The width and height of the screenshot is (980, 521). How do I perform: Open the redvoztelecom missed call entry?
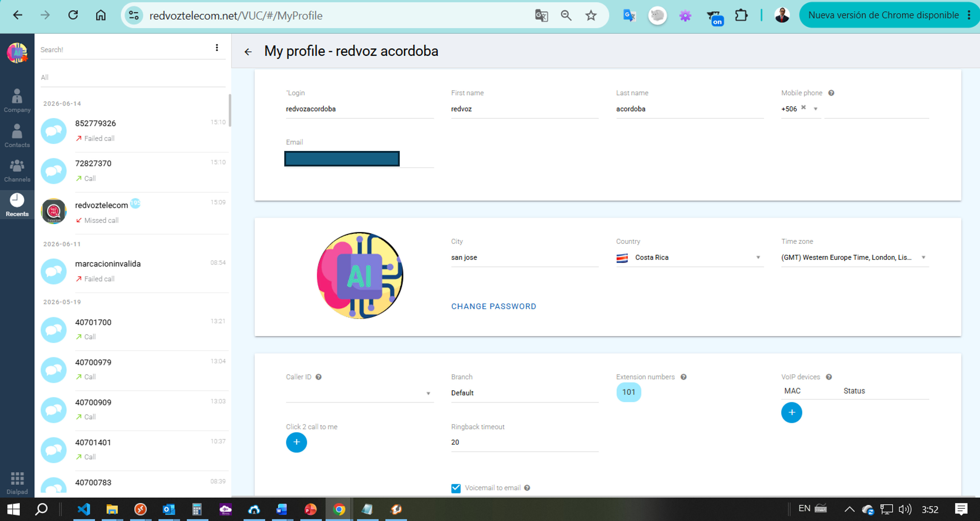pyautogui.click(x=133, y=211)
